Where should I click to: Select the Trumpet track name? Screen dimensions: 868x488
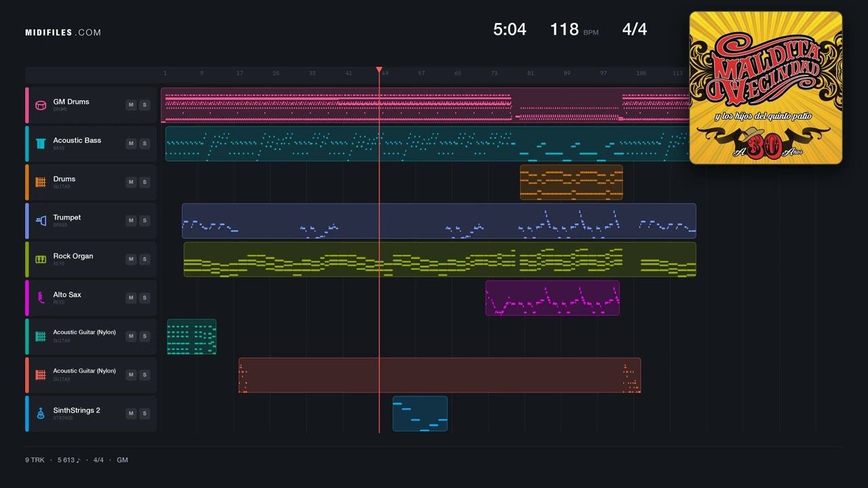67,218
